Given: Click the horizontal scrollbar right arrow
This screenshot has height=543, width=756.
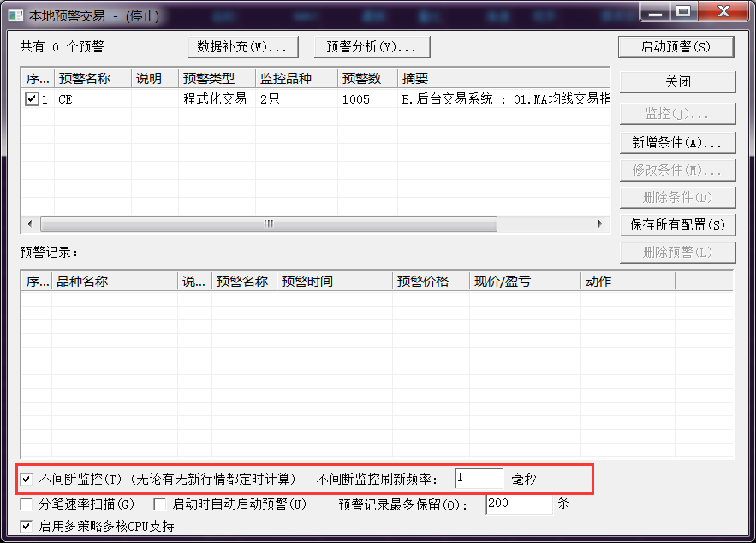Looking at the screenshot, I should point(600,224).
